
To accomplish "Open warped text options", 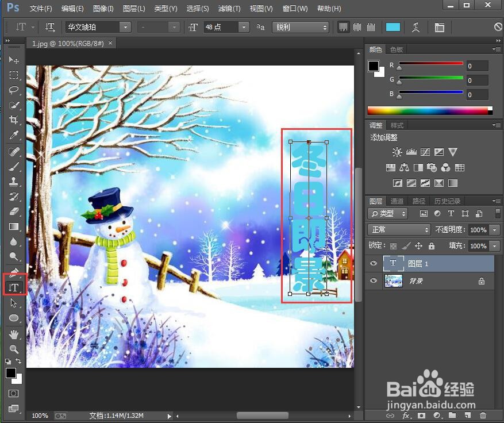I will click(416, 28).
